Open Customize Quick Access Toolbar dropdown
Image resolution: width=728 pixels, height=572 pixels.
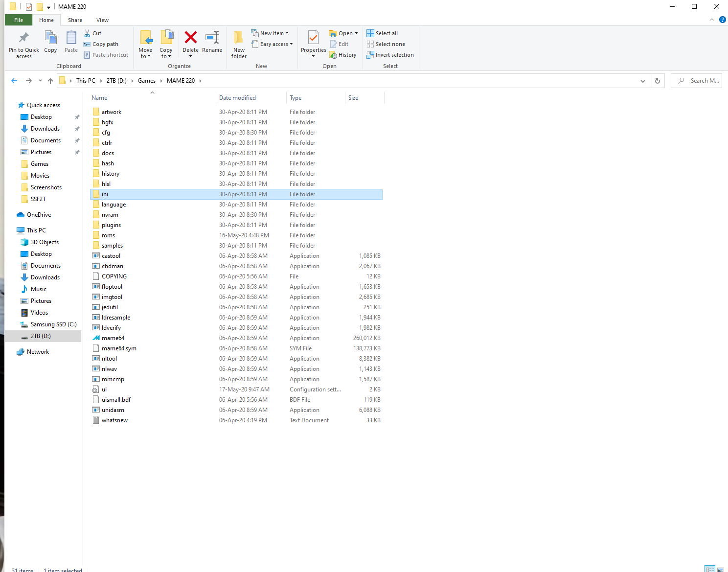pos(48,7)
